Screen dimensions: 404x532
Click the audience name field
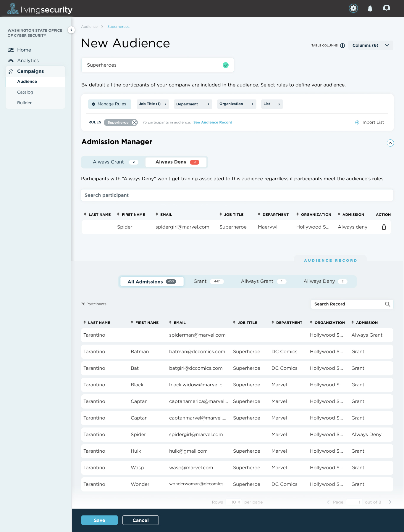[x=157, y=65]
